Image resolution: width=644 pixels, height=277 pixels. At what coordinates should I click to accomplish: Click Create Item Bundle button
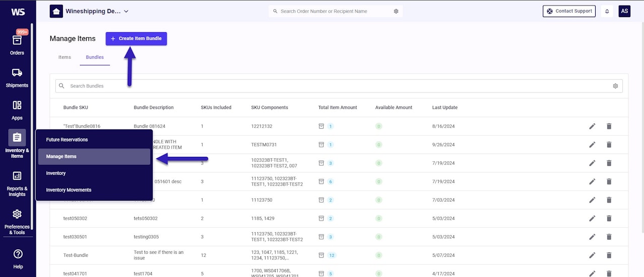tap(136, 39)
